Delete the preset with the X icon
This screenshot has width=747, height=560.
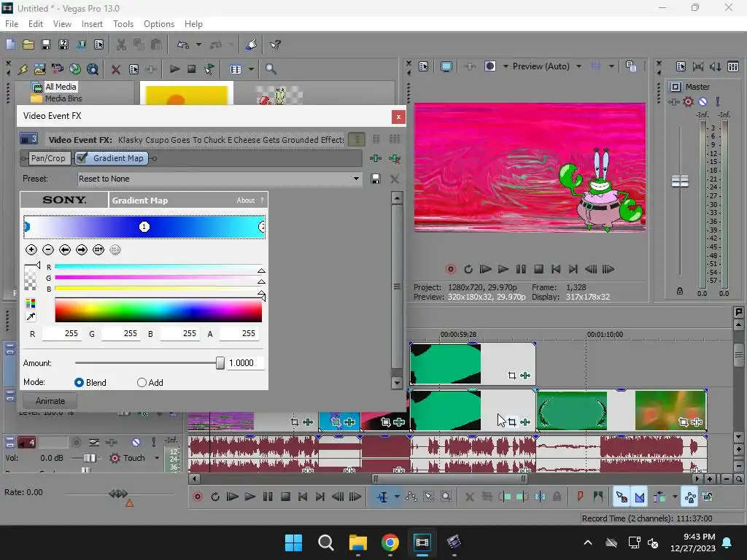click(395, 179)
